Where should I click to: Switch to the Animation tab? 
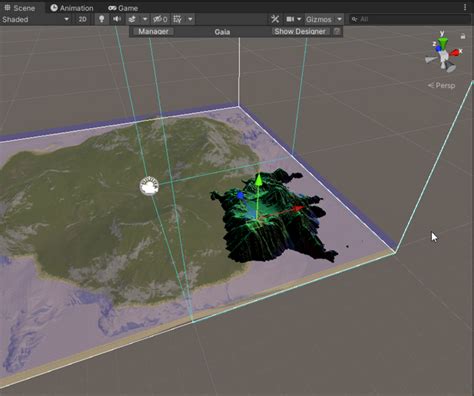point(72,8)
